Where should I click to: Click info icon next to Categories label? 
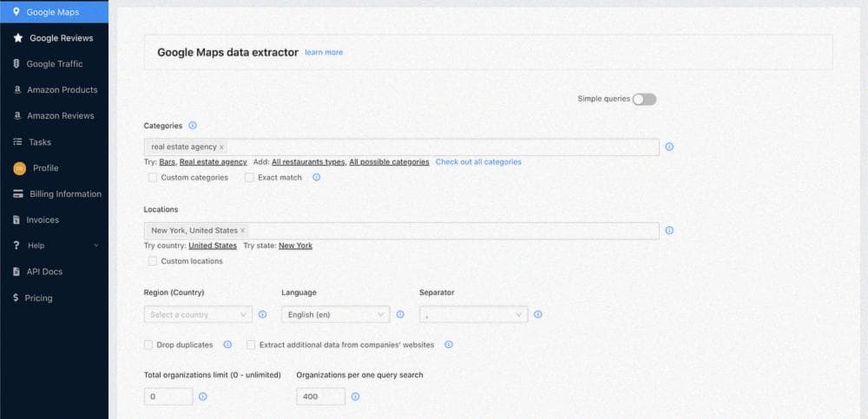(193, 126)
